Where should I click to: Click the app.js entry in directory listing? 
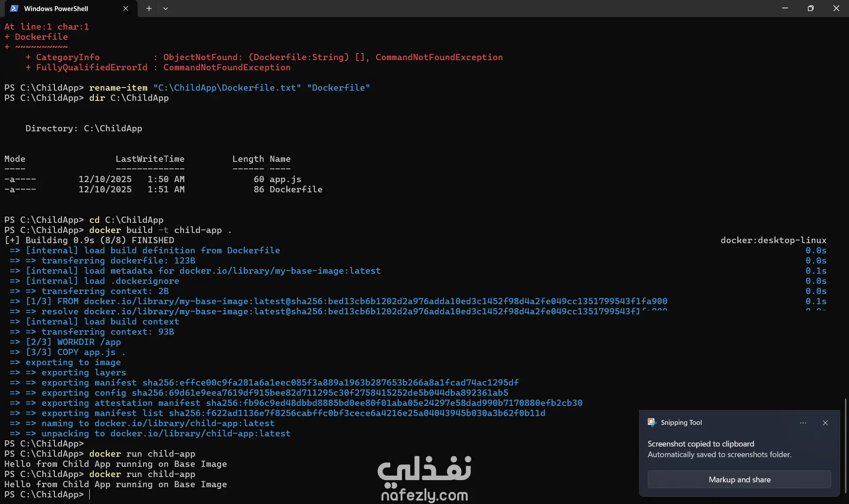click(285, 179)
